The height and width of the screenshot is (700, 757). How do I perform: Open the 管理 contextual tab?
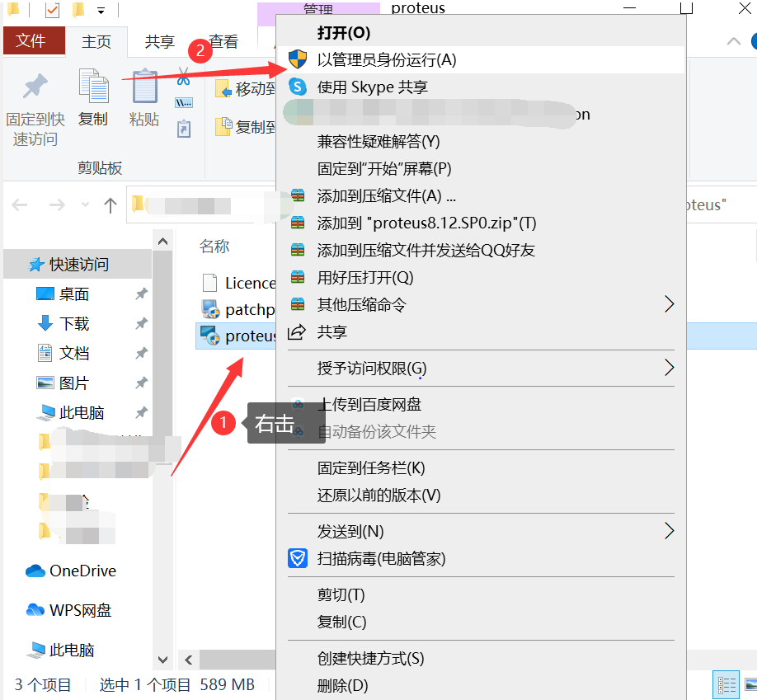(318, 9)
